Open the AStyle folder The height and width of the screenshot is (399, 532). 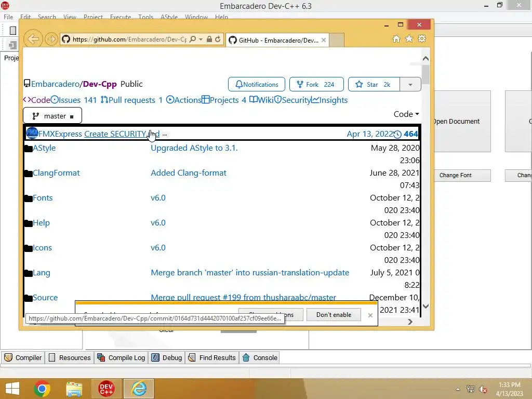tap(44, 148)
